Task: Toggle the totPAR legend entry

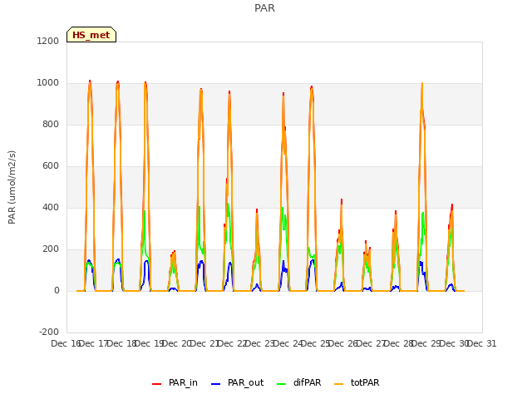Action: click(357, 382)
